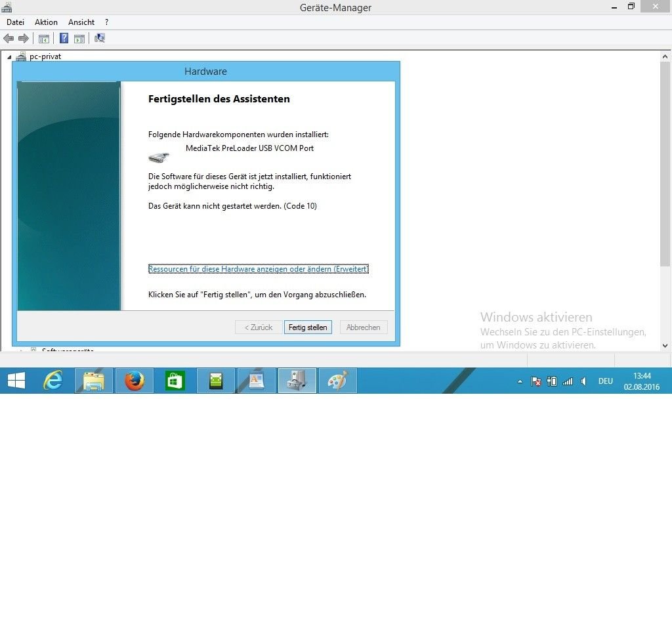The image size is (672, 630).
Task: Click the text 'MediaTek PreLoader USB VCOM Port'
Action: (x=250, y=148)
